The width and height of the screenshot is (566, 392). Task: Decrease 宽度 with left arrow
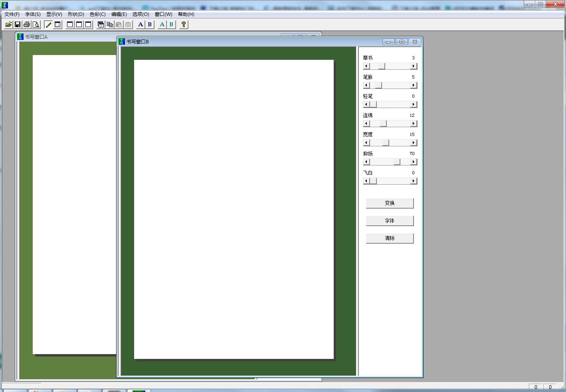(x=366, y=143)
